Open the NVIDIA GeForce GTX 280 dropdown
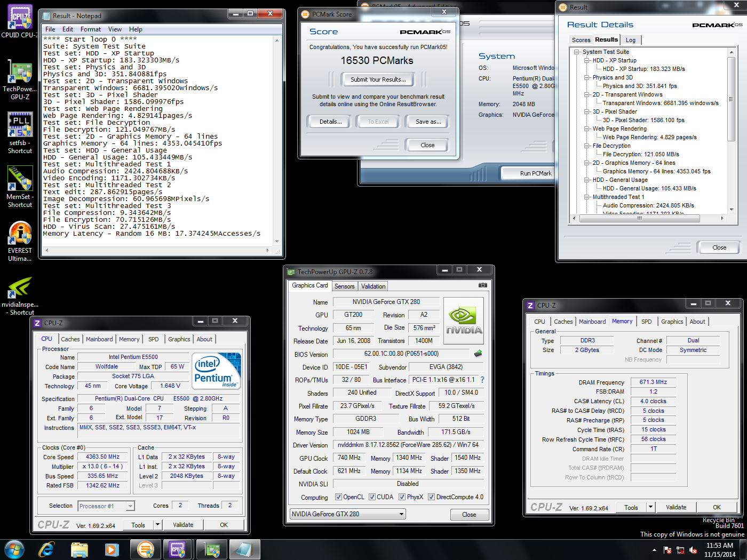This screenshot has width=747, height=560. pos(347,514)
